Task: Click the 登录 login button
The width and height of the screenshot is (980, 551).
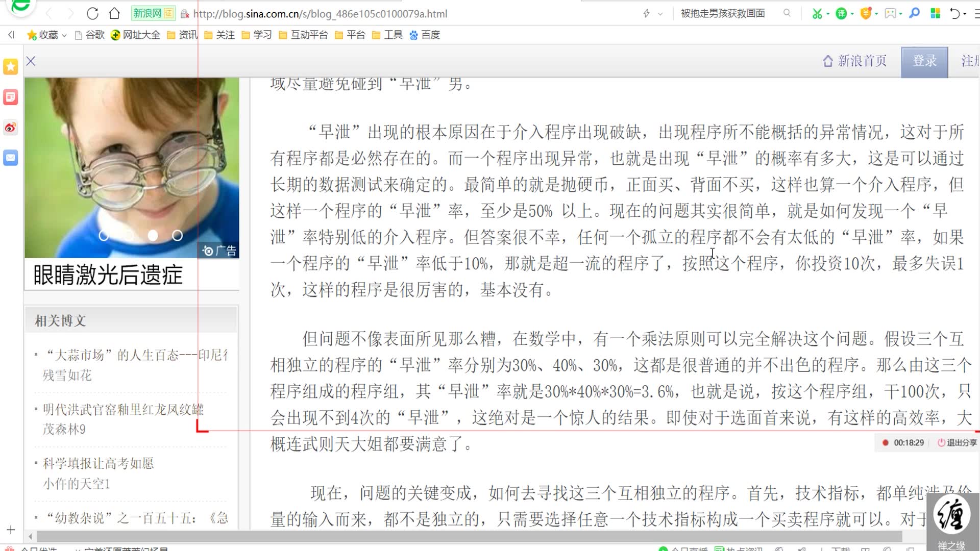Action: point(924,61)
